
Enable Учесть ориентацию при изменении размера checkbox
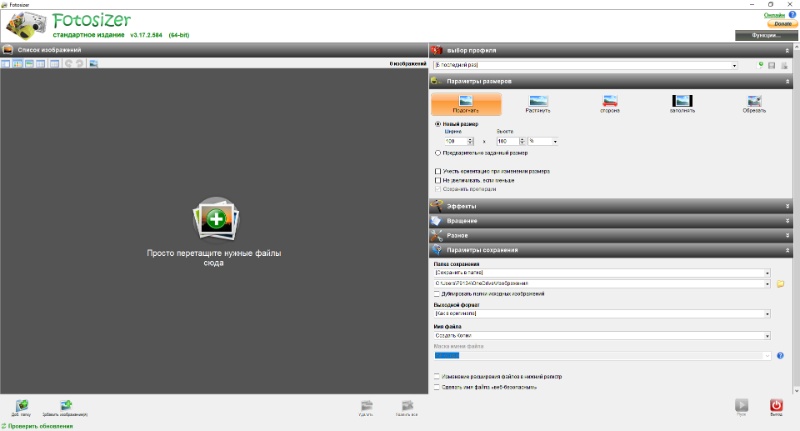438,171
